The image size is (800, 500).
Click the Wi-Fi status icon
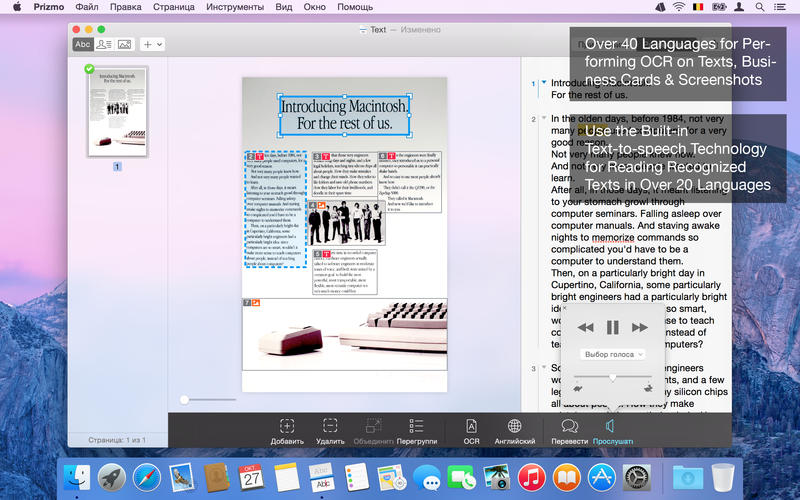pos(679,7)
